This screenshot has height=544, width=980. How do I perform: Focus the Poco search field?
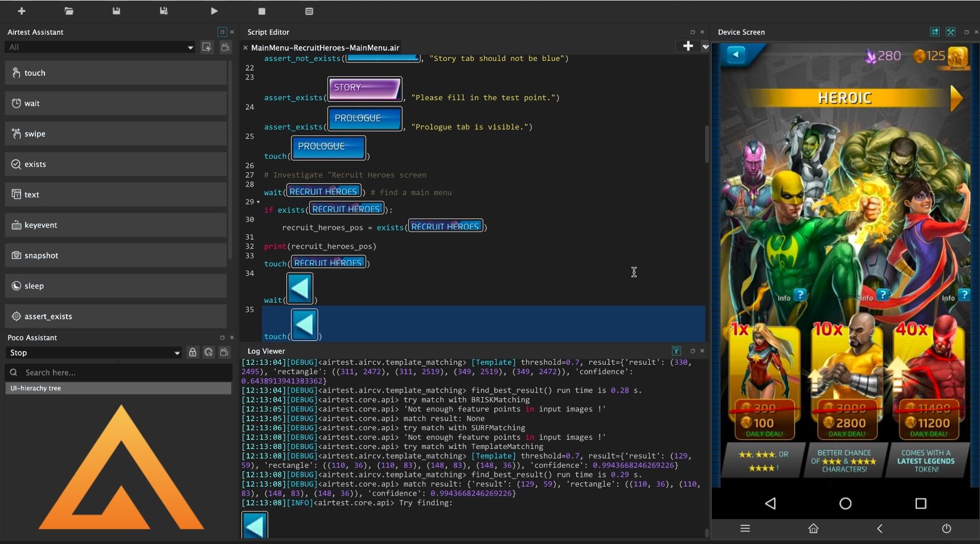click(x=118, y=373)
